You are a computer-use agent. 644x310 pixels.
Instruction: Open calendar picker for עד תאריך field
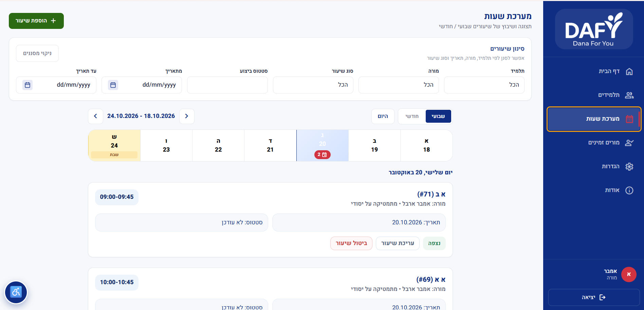pos(27,85)
